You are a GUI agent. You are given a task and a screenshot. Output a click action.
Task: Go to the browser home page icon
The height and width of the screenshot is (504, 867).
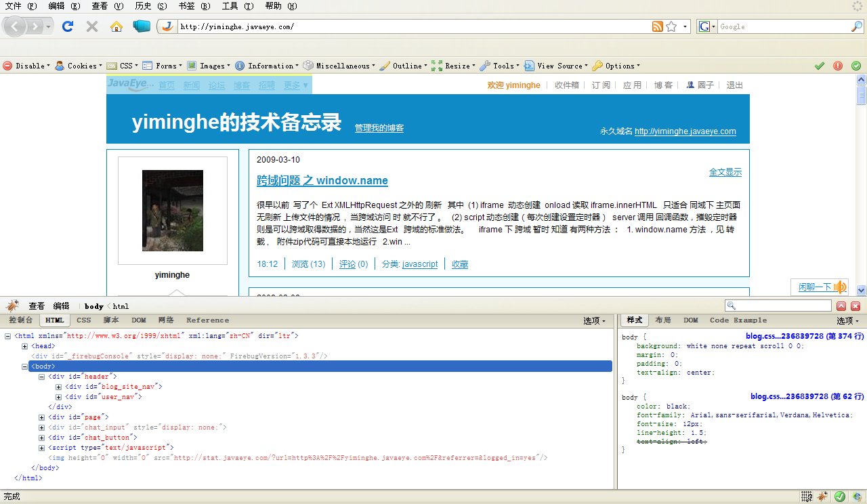click(117, 26)
